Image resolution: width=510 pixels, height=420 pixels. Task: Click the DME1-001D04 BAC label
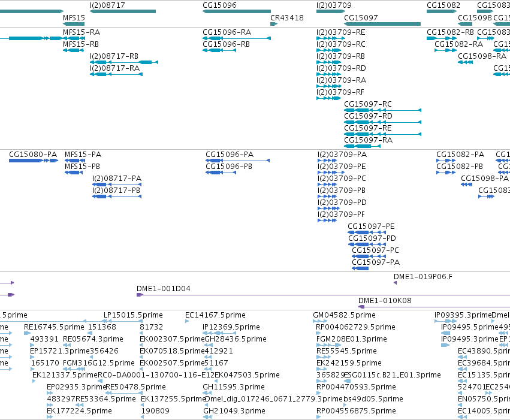tap(163, 289)
